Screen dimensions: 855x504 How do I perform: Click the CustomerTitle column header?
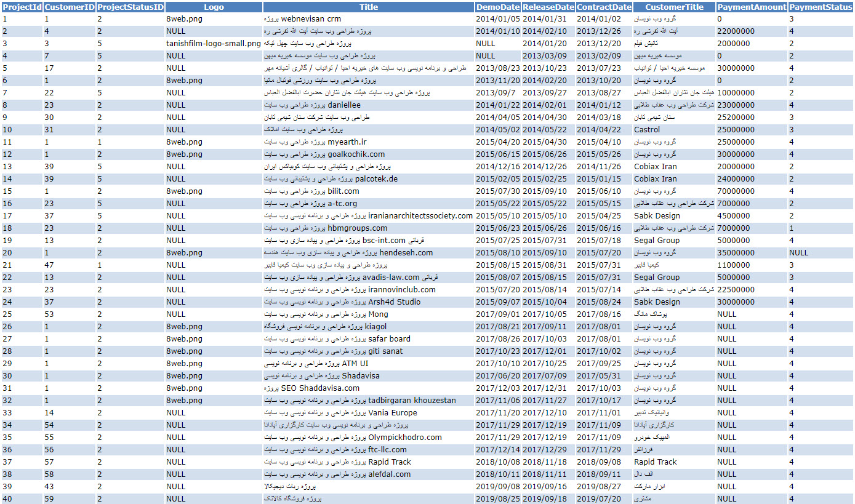click(674, 7)
